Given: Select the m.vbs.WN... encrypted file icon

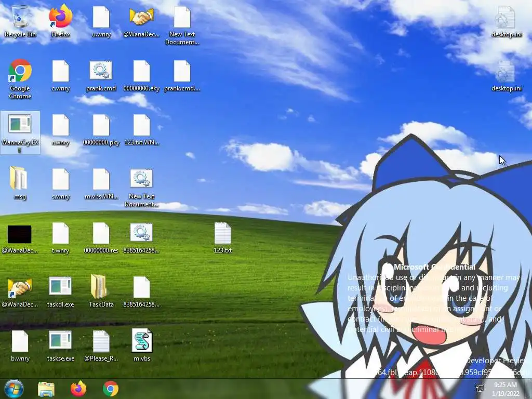Looking at the screenshot, I should point(101,184).
